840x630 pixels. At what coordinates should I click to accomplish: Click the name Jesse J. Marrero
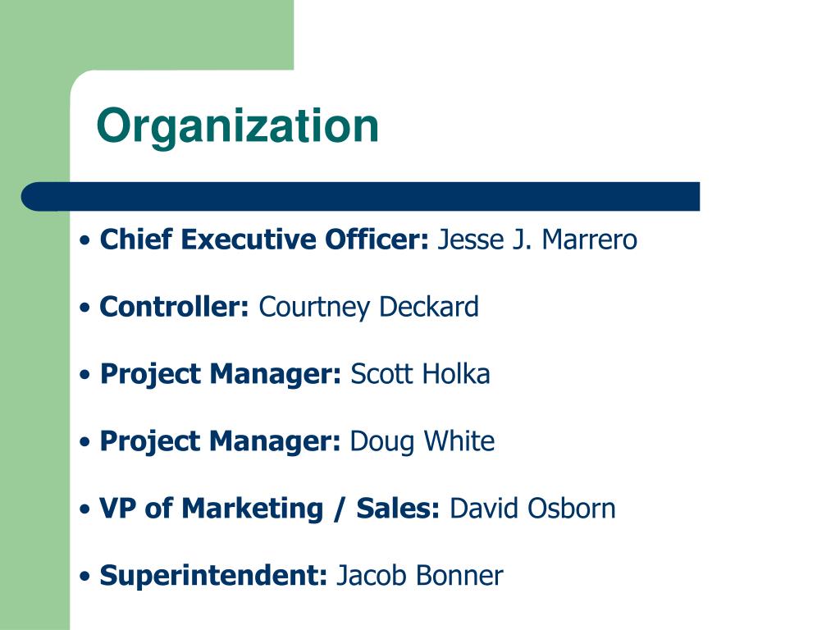pos(537,240)
